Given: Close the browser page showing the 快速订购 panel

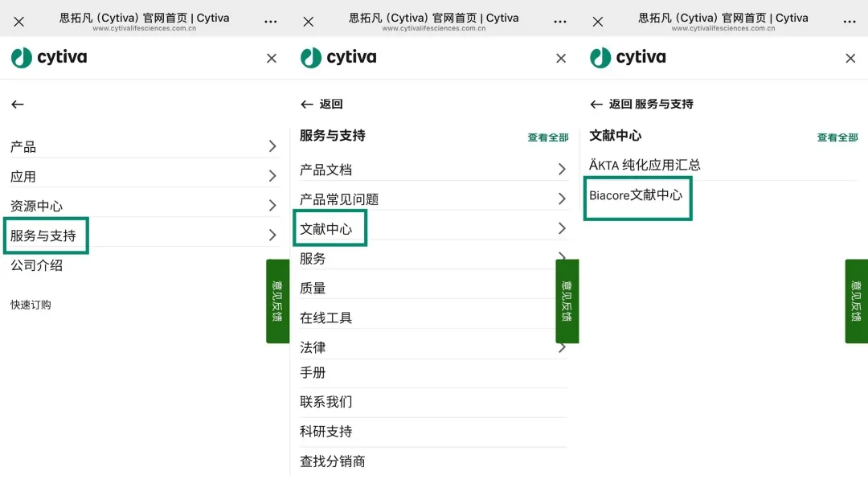Looking at the screenshot, I should pyautogui.click(x=18, y=22).
